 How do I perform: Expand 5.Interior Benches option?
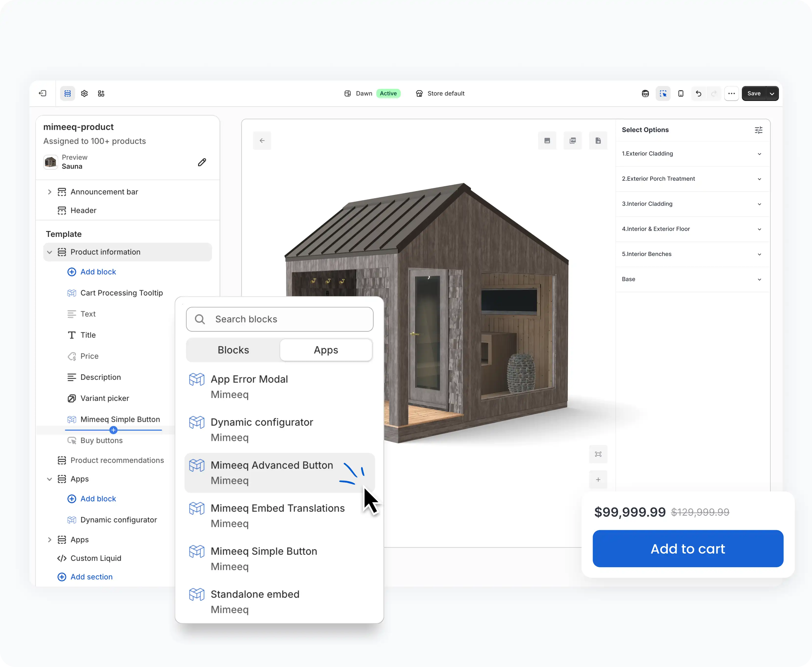click(x=693, y=254)
